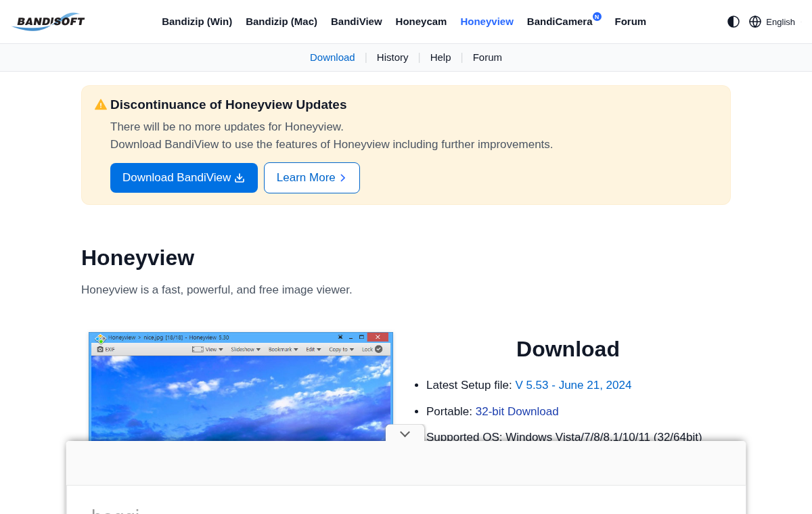Click the Learn More button
812x514 pixels.
click(x=312, y=178)
